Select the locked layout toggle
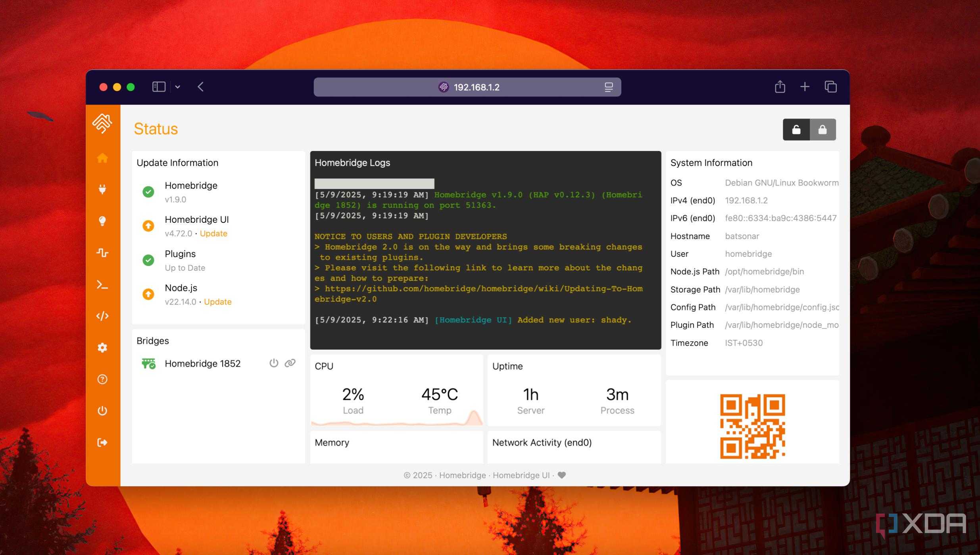The height and width of the screenshot is (555, 980). pos(823,130)
